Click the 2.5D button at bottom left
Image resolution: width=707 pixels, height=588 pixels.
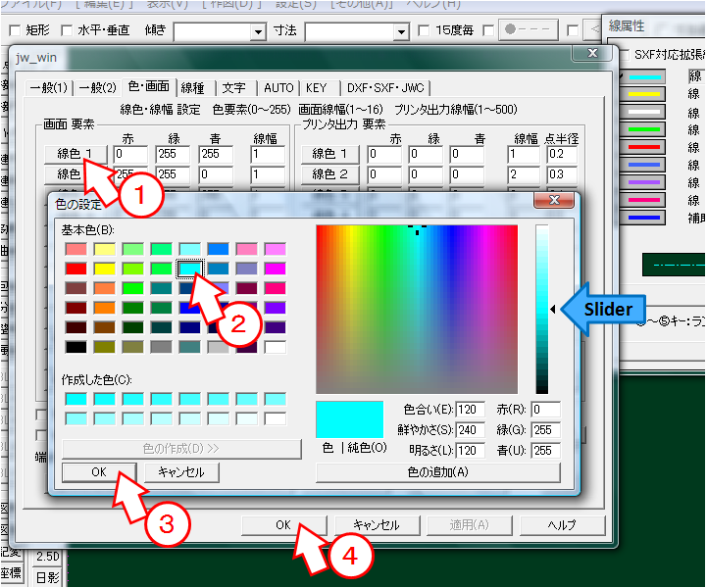click(47, 556)
